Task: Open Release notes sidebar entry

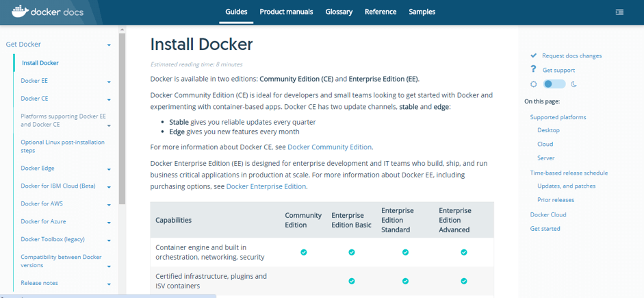Action: point(40,283)
